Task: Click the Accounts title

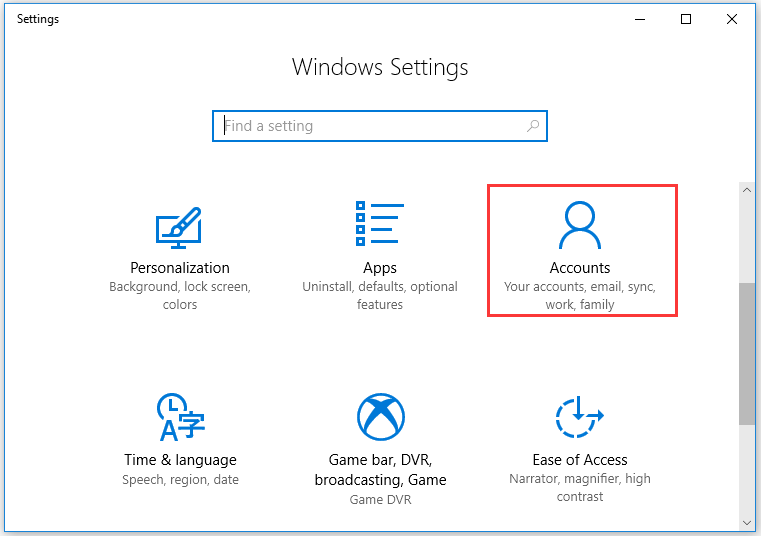Action: point(579,268)
